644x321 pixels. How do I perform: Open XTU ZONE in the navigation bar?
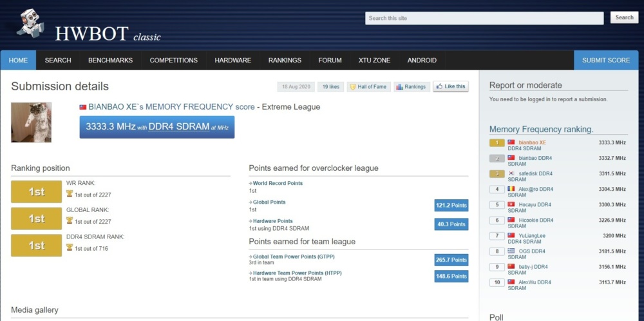[x=374, y=61]
